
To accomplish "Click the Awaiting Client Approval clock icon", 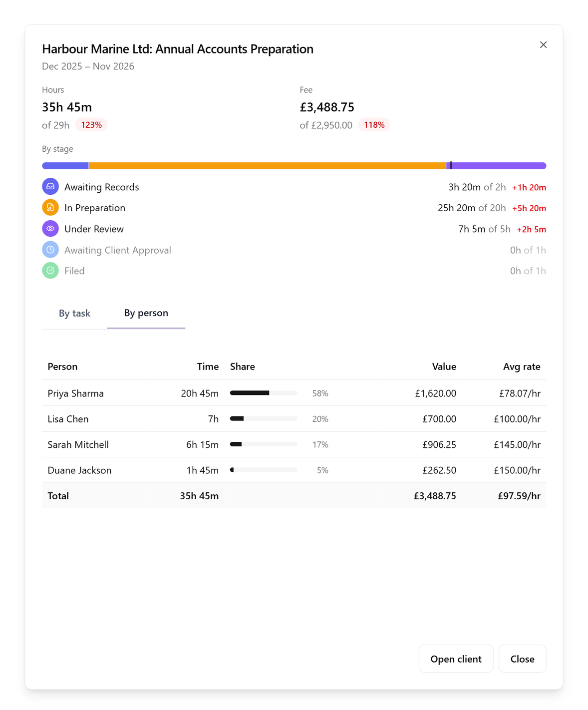I will (50, 250).
